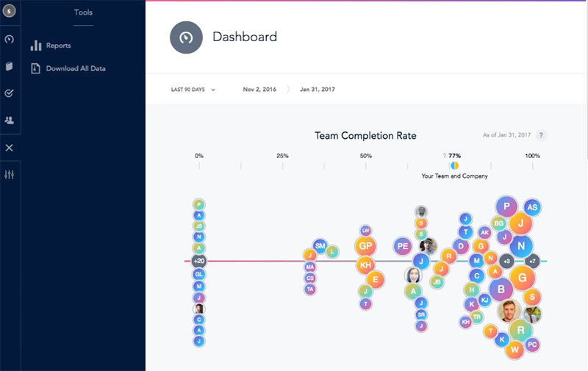The width and height of the screenshot is (588, 371).
Task: Click the 77% team completion marker
Action: [x=454, y=166]
